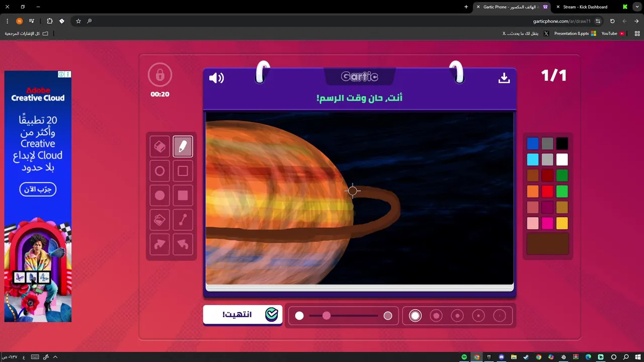
Task: Select the second smallest brush size
Action: [478, 316]
